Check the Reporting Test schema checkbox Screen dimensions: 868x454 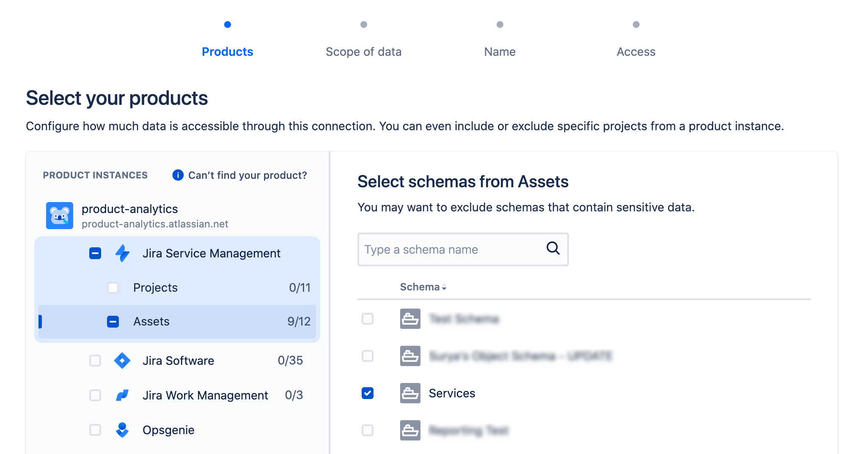(x=368, y=430)
